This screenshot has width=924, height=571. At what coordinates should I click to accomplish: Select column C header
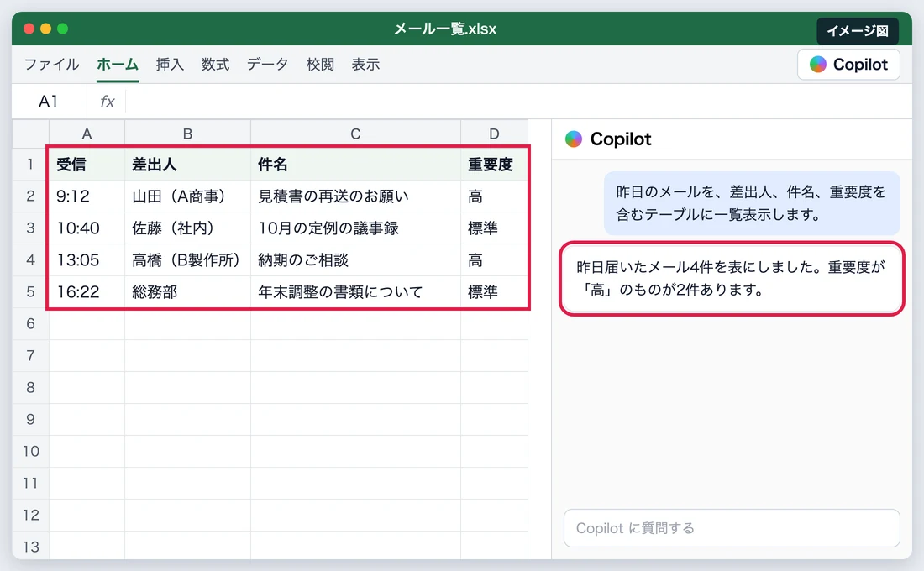[355, 134]
